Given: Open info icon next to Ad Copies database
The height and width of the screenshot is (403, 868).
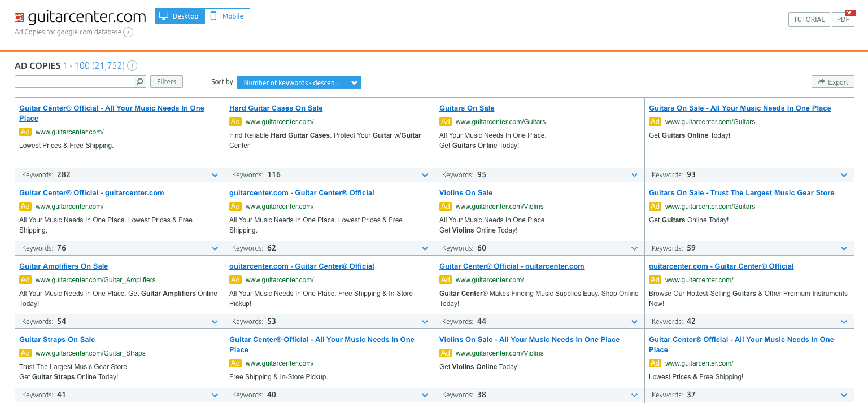Looking at the screenshot, I should pos(128,32).
